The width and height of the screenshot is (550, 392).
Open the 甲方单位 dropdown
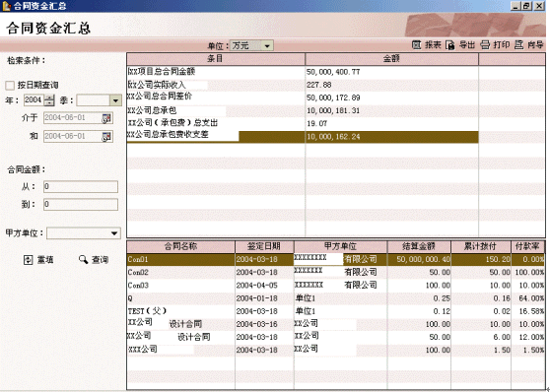pyautogui.click(x=114, y=233)
